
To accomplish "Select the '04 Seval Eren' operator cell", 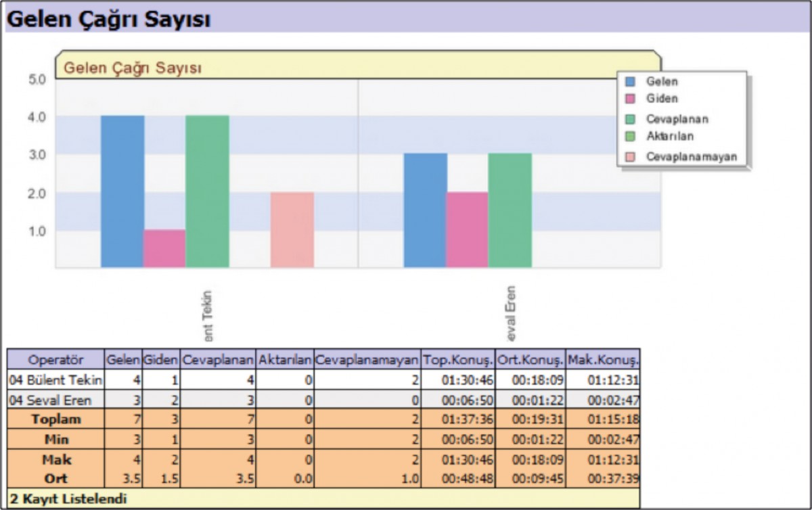I will point(56,399).
